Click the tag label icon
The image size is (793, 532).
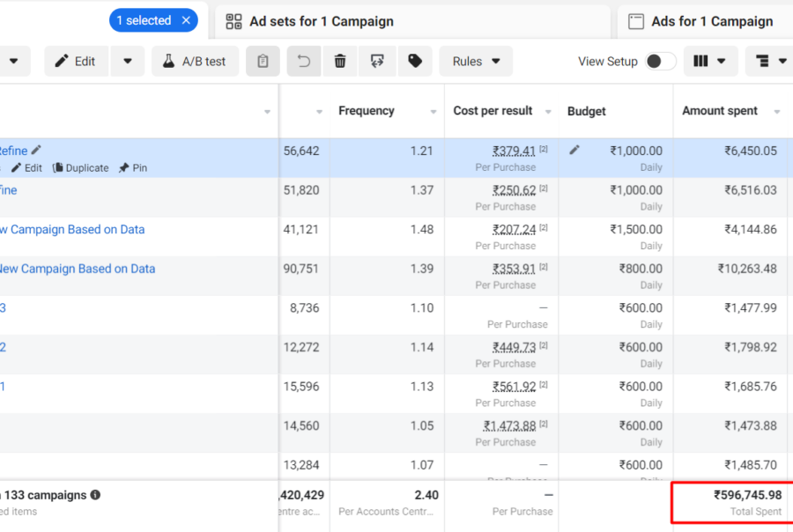click(414, 62)
